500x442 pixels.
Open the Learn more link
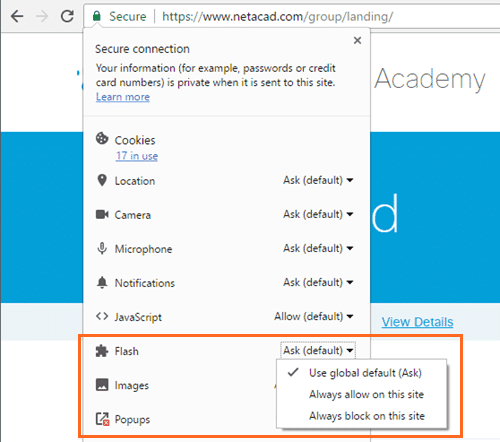pos(123,97)
